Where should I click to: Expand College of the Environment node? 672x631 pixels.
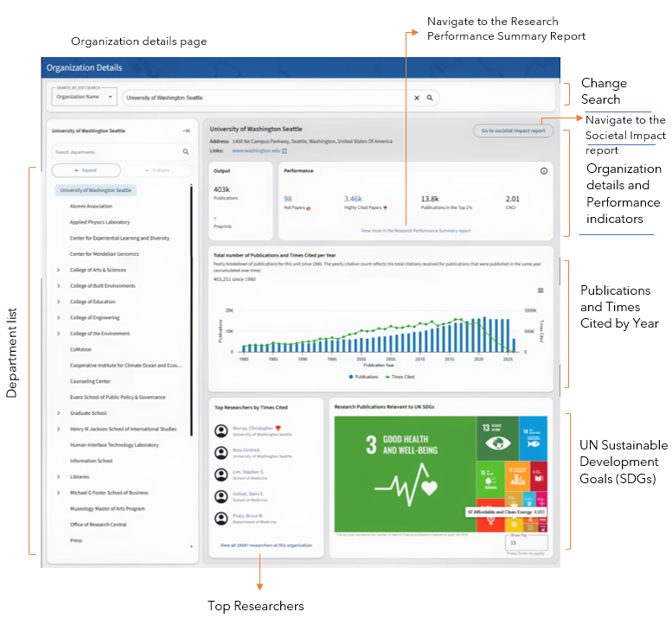59,334
